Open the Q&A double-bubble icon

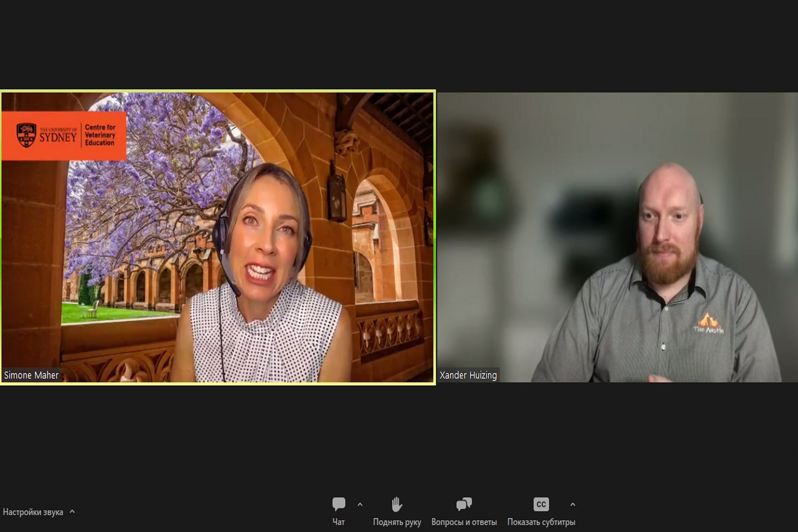click(464, 504)
